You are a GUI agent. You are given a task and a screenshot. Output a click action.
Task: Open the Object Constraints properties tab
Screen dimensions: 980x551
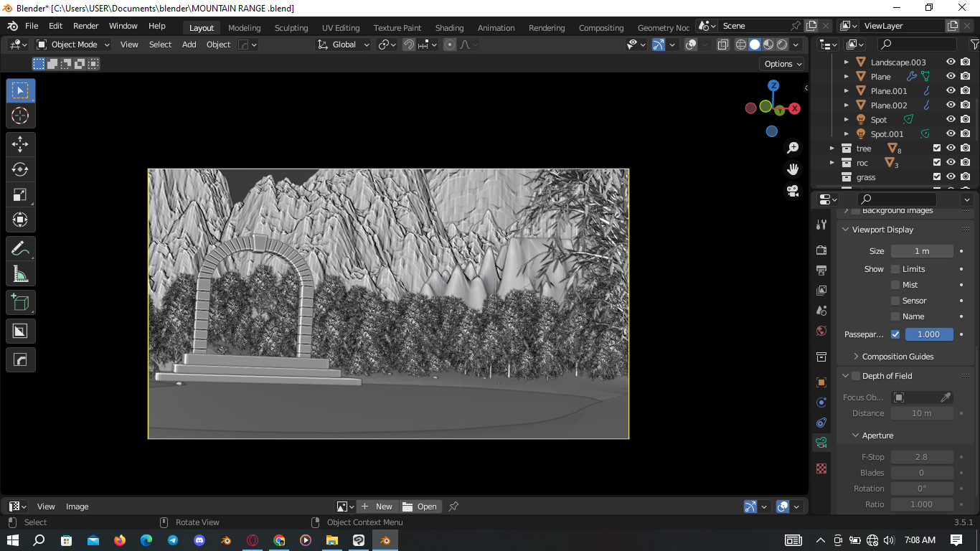click(x=821, y=423)
